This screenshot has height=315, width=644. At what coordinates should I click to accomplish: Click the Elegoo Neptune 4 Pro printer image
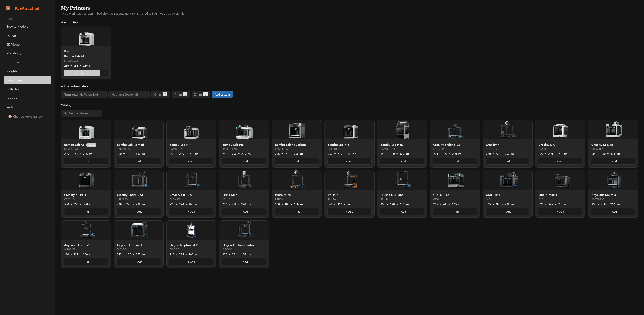192,230
